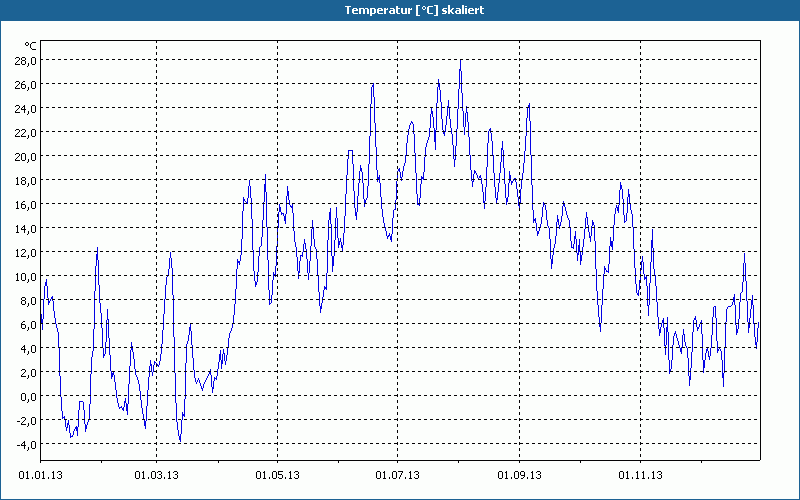Click the chart title 'Temperatur [°C] skaliert'
Viewport: 800px width, 500px height.
tap(414, 10)
